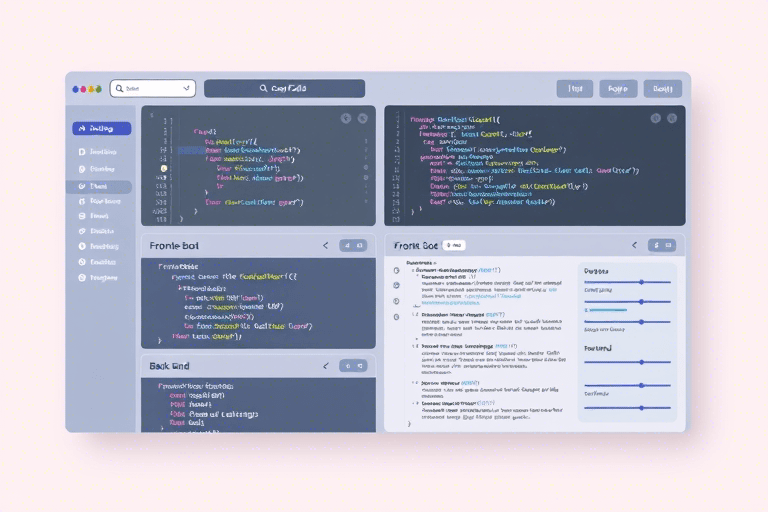
Task: Click the last of three top-right header buttons
Action: (662, 89)
